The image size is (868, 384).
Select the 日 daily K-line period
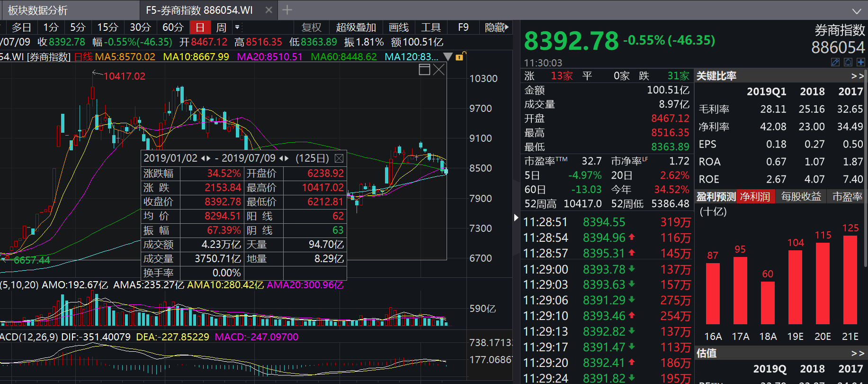coord(200,27)
